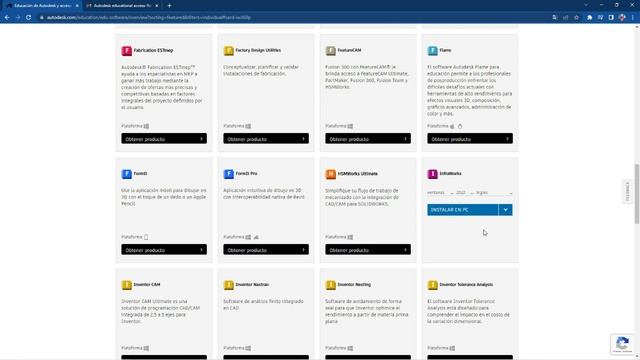Open the tab search chevron in title bar
Screen dimensions: 640x360
586,5
